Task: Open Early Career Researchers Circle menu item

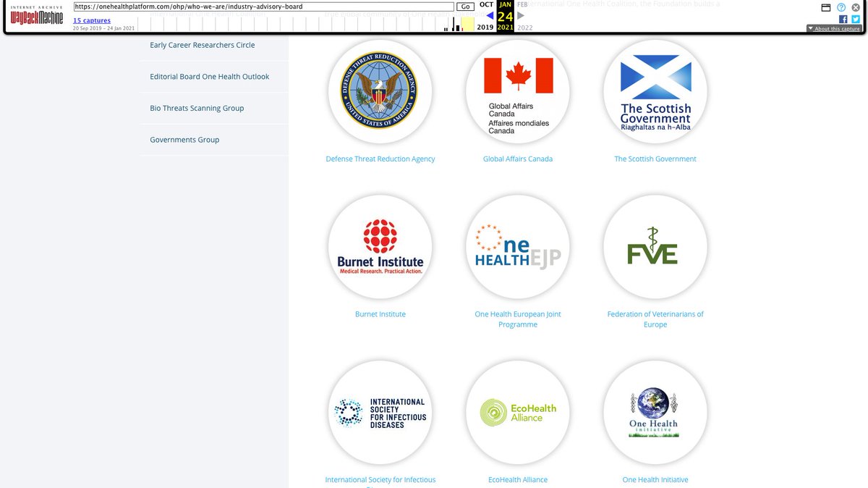Action: click(x=202, y=45)
